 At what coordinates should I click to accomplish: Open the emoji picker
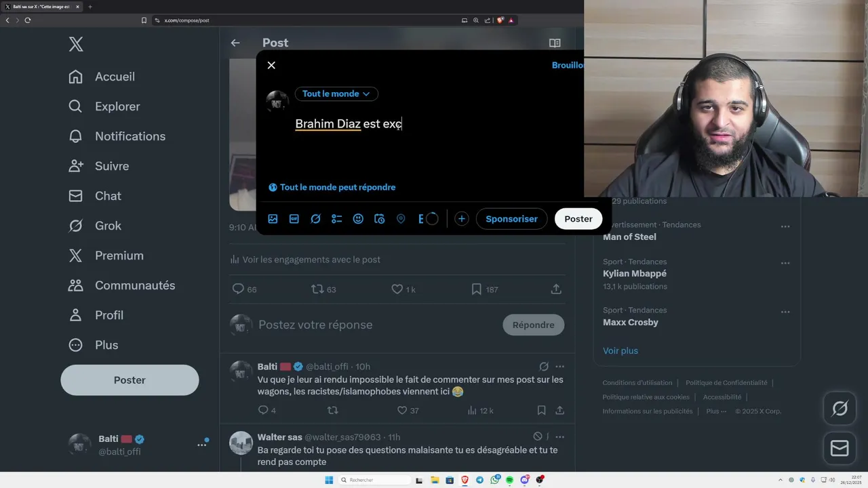(x=358, y=219)
